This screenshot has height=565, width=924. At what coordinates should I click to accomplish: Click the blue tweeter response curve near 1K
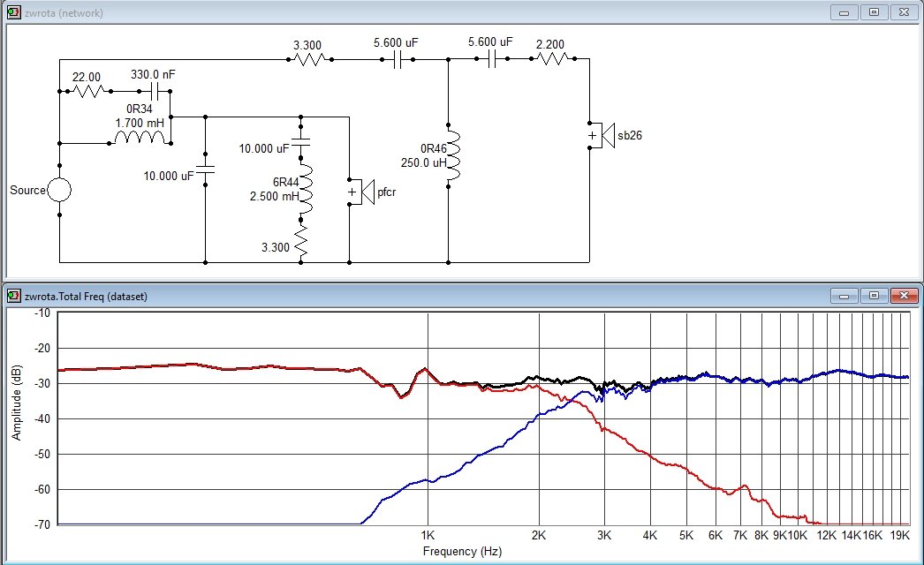click(428, 481)
